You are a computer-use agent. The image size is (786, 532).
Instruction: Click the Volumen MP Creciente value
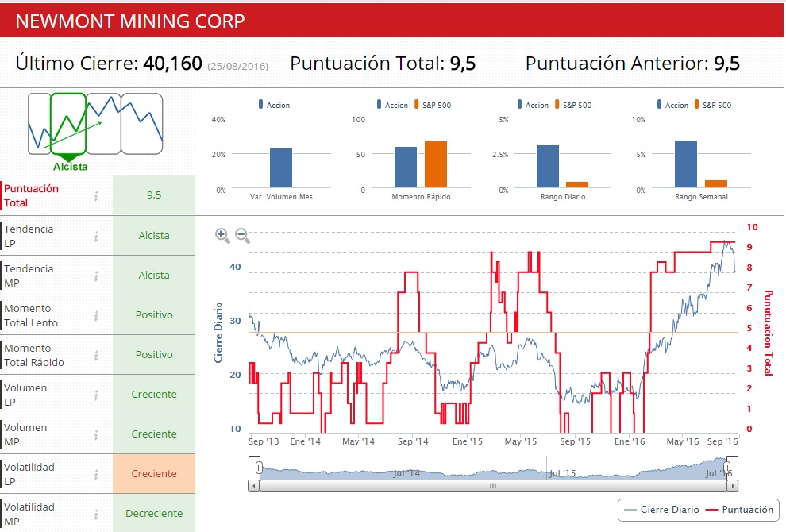154,434
